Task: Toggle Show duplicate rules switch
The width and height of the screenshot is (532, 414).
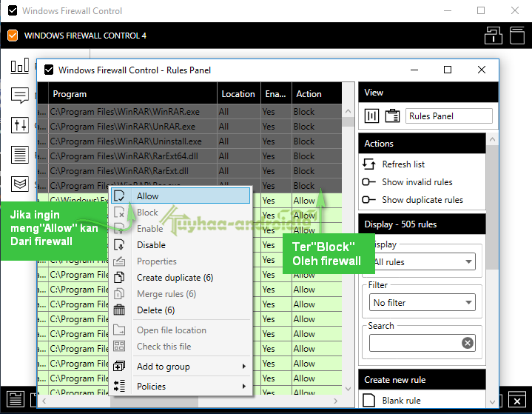Action: click(x=368, y=200)
